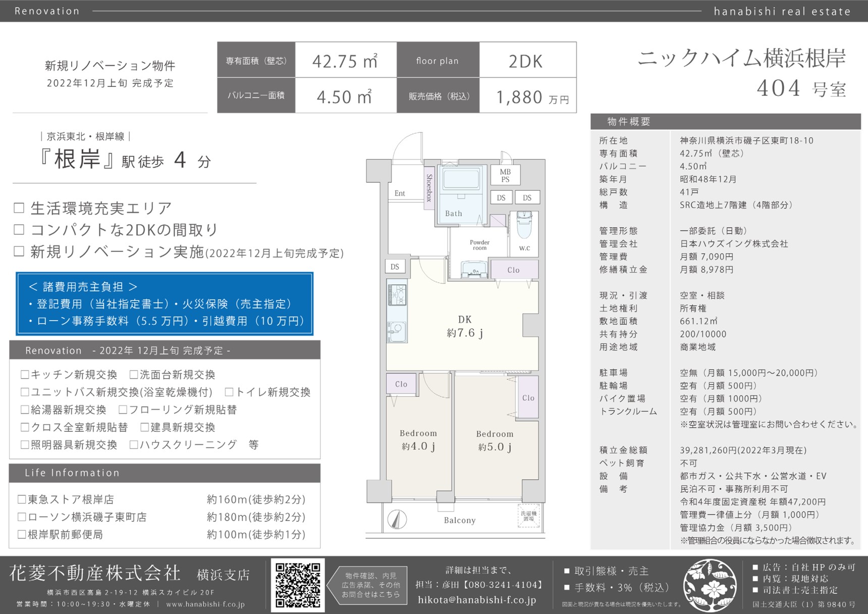Click the QR code in the footer
The image size is (868, 614).
298,584
